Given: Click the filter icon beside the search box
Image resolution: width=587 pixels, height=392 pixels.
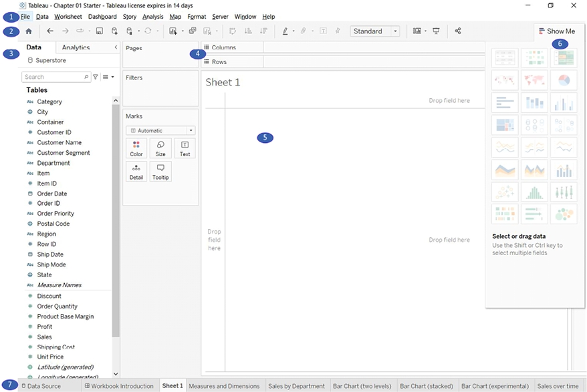Looking at the screenshot, I should pyautogui.click(x=96, y=77).
